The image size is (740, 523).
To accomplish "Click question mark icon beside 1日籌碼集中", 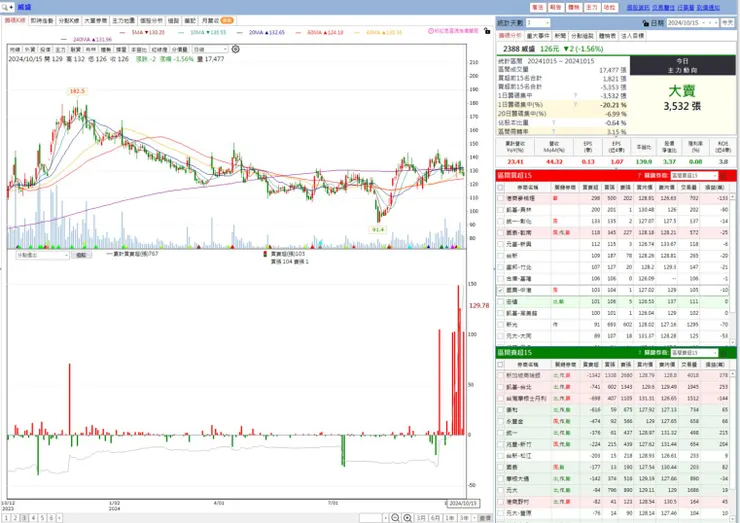I will (575, 96).
